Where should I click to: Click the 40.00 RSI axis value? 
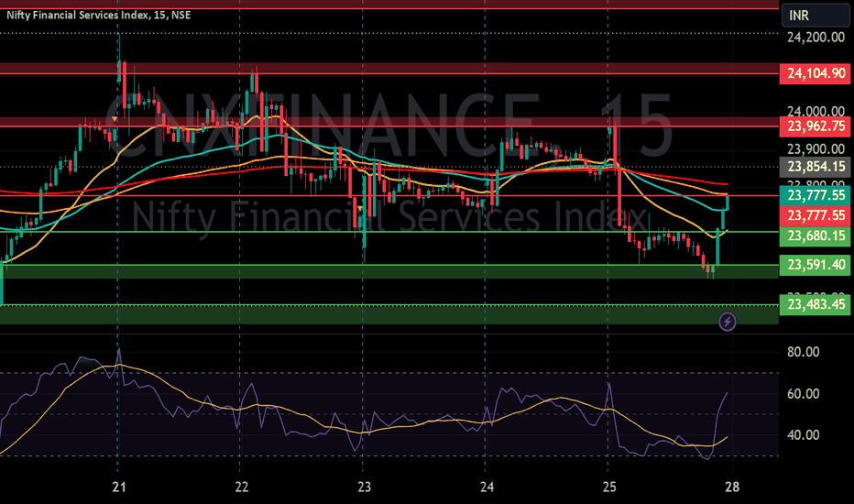[x=803, y=434]
